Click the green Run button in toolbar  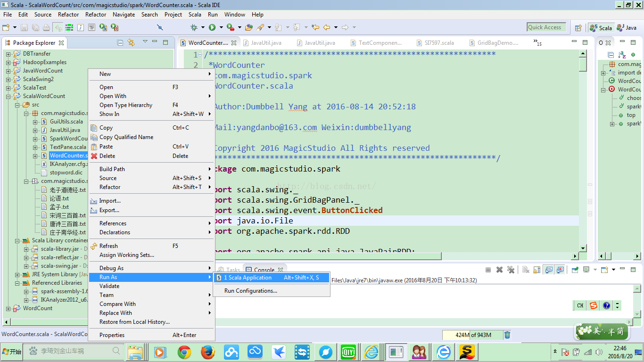pyautogui.click(x=212, y=27)
